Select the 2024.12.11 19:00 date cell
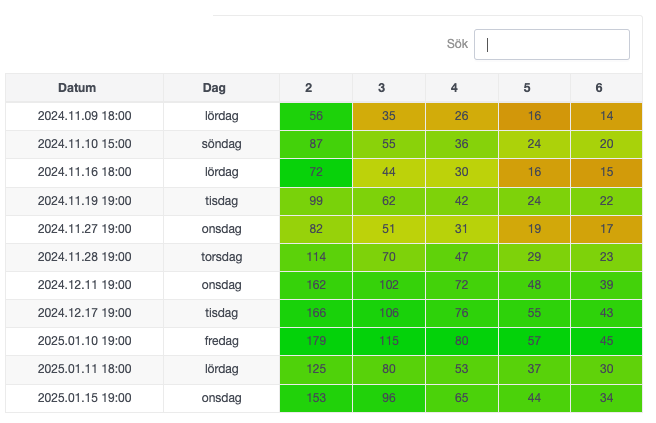Image resolution: width=656 pixels, height=423 pixels. 84,285
